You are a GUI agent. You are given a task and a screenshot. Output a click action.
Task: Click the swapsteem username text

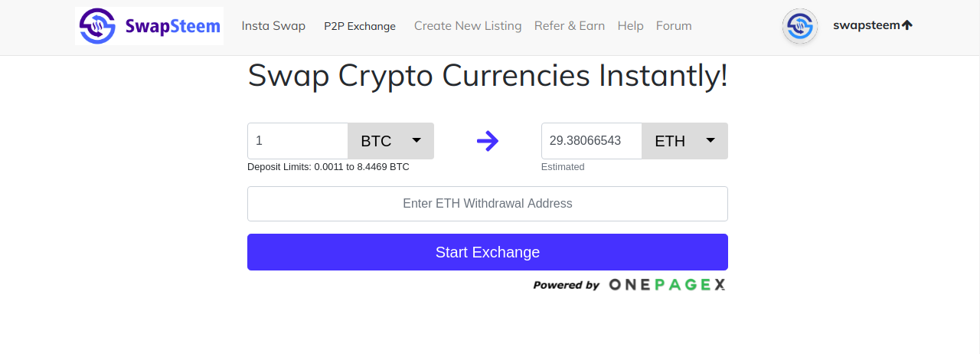[x=866, y=25]
